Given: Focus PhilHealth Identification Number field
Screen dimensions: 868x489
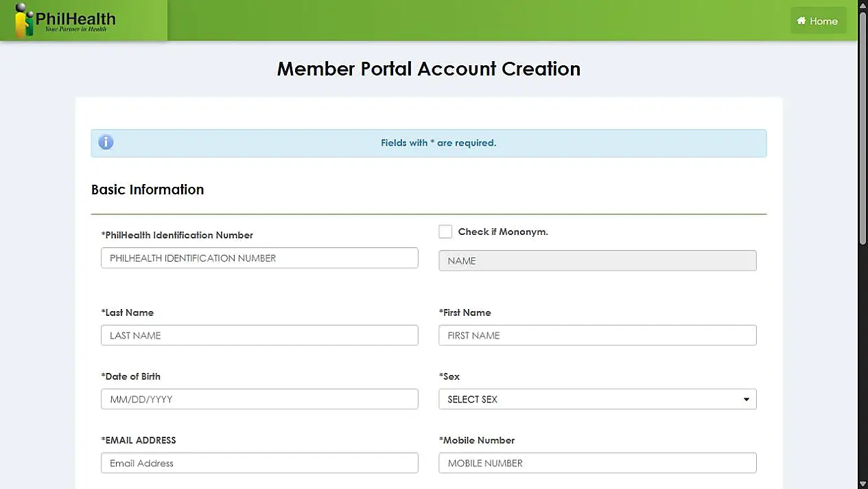Looking at the screenshot, I should 259,258.
